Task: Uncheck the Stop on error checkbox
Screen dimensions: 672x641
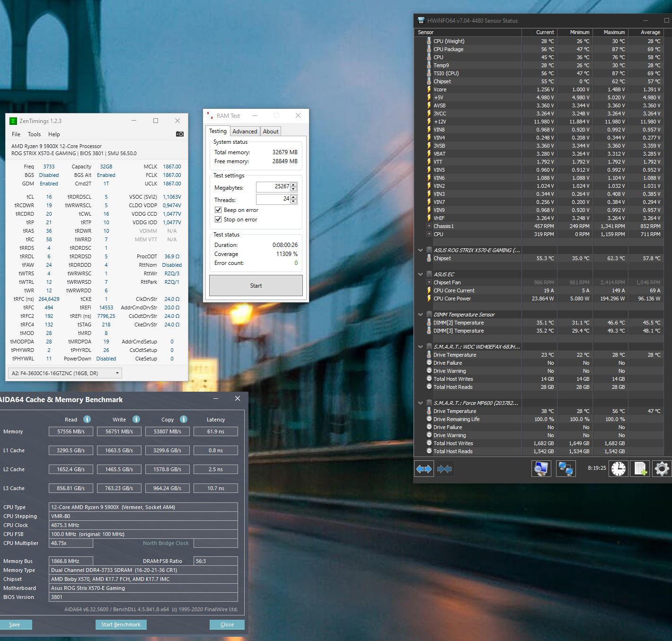Action: click(218, 220)
